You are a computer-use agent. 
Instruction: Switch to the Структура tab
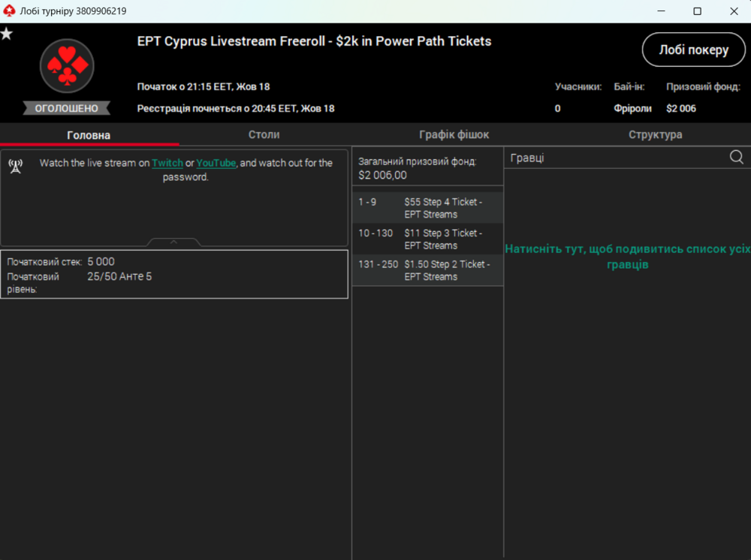click(x=655, y=134)
